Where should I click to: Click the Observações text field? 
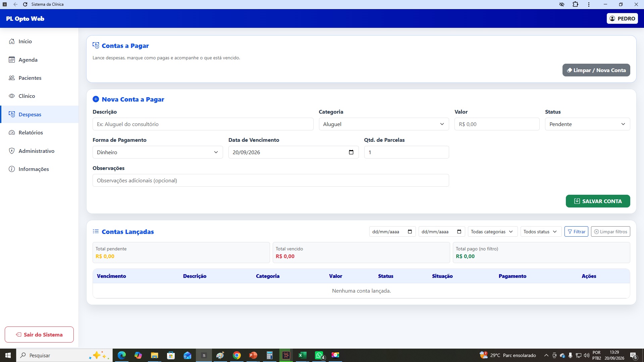coord(271,180)
